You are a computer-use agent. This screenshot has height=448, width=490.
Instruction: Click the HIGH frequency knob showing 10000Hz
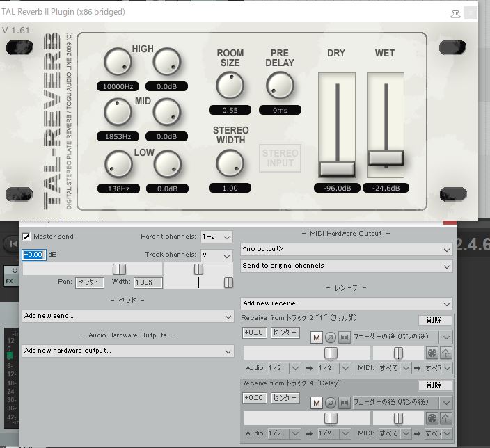118,61
